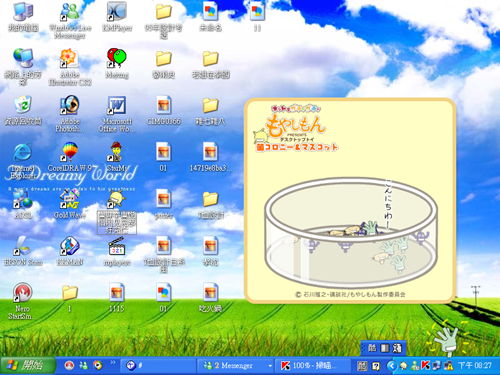Open the CorelDRAW 9 shortcut
Screen dimensions: 500x375
[70, 157]
